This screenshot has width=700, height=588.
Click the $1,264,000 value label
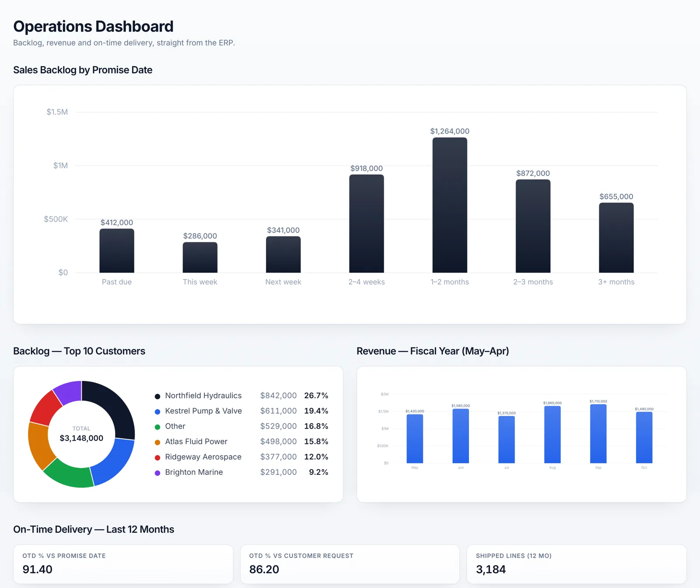(450, 131)
